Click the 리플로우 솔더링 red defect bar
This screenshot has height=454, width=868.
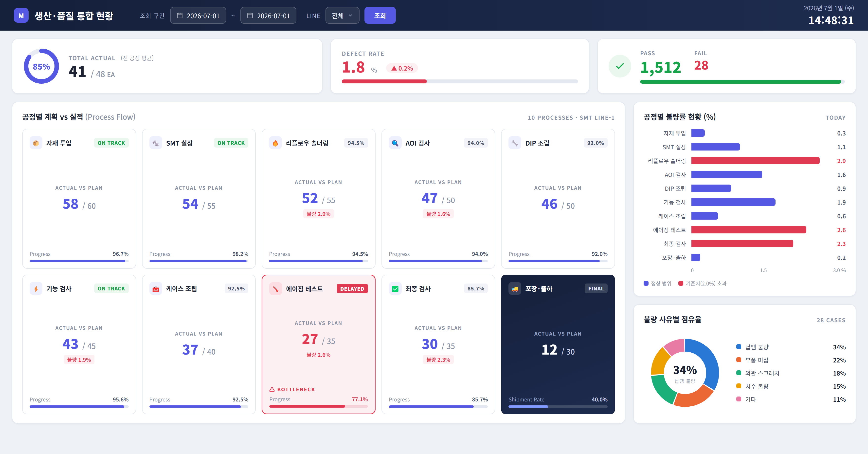click(755, 161)
